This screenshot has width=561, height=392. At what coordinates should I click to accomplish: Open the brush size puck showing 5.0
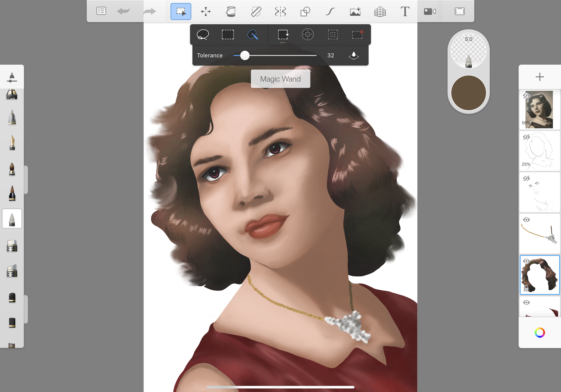468,51
